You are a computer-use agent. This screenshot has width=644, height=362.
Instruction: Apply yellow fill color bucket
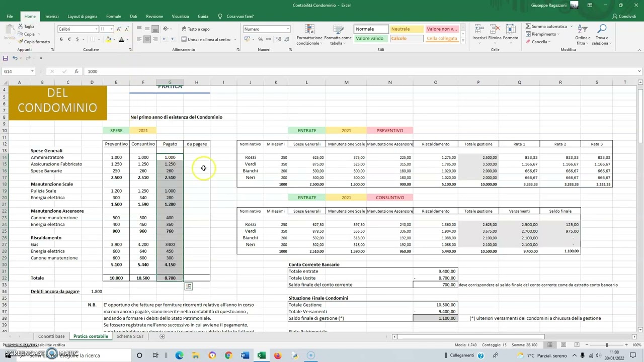pyautogui.click(x=108, y=39)
